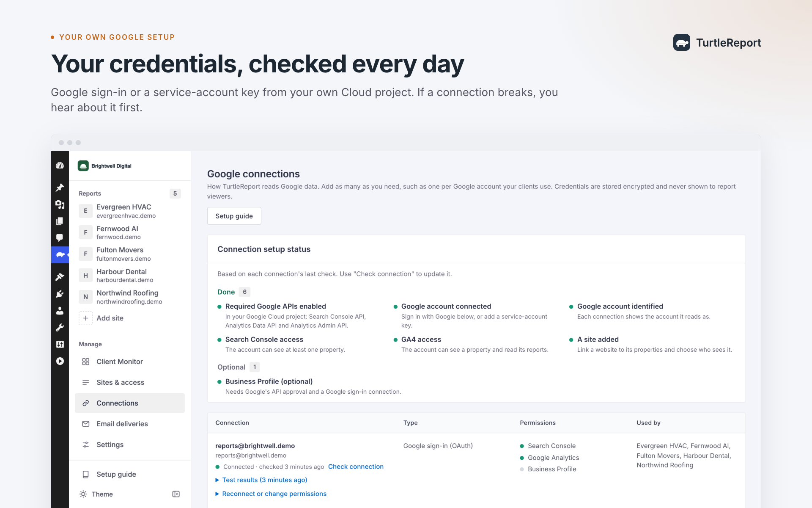Click the Done count badge 6
Screen dimensions: 812x508
(x=244, y=292)
